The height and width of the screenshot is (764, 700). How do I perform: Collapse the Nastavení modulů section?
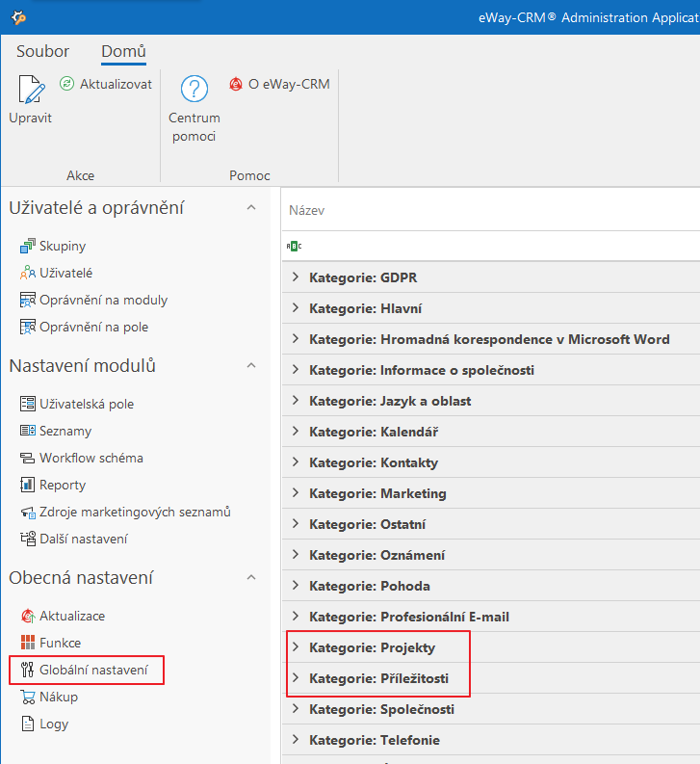click(251, 365)
